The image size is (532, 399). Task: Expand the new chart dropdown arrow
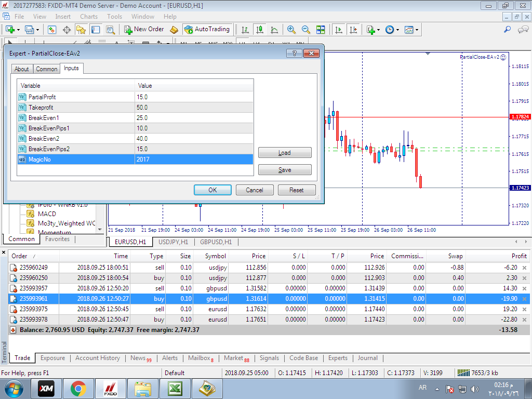click(x=19, y=30)
